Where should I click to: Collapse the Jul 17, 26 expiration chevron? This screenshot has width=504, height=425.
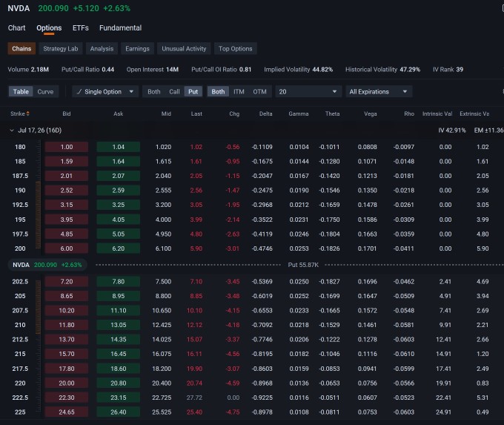point(12,131)
